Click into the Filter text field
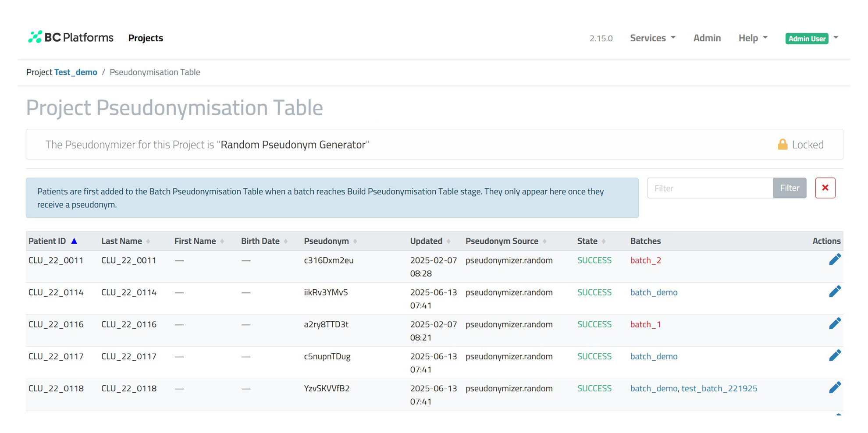Viewport: 868px width, 433px height. tap(710, 188)
